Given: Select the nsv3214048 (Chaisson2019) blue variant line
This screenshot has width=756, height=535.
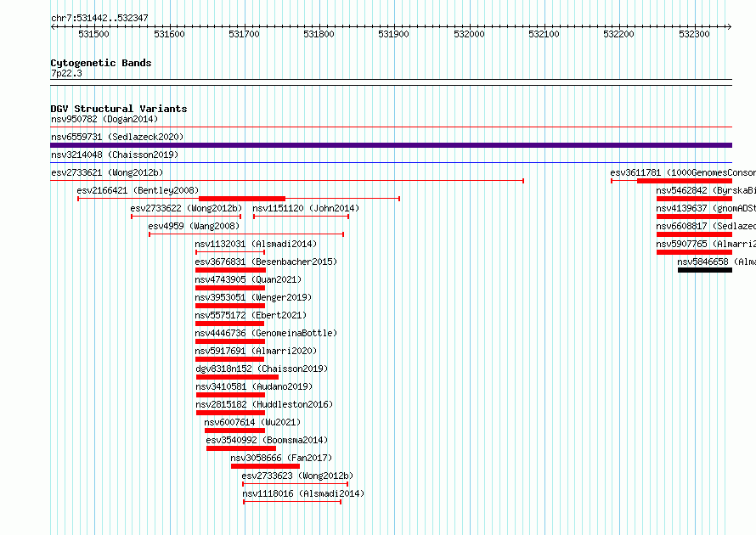Looking at the screenshot, I should (391, 163).
